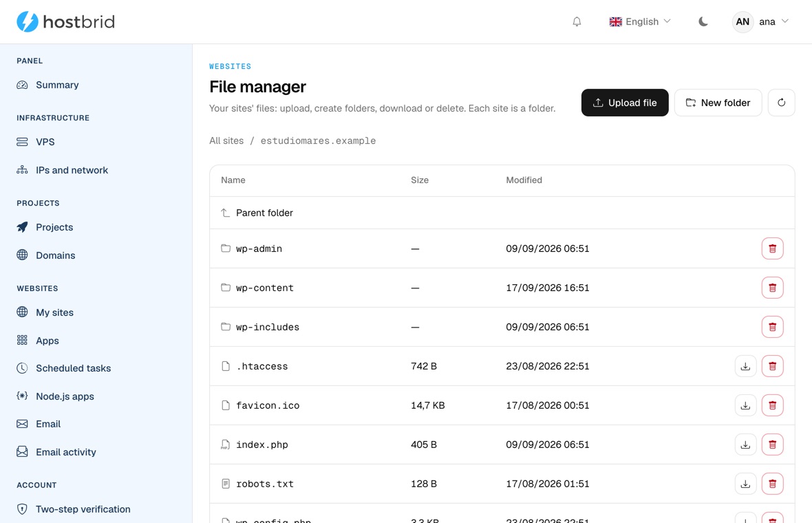Click the 17/08/2026 01:51 date cell
This screenshot has width=812, height=523.
547,484
